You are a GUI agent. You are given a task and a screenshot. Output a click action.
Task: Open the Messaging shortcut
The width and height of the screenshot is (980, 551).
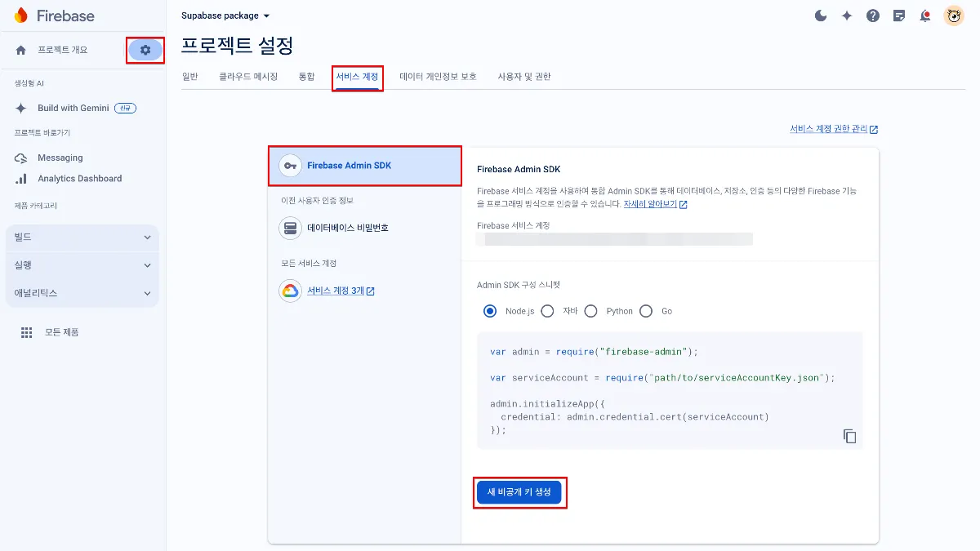[x=60, y=158]
